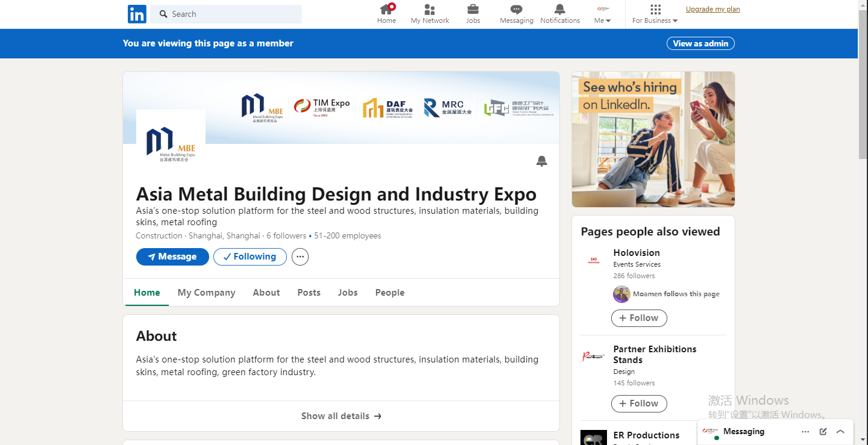
Task: Follow the Partner Exhibitions Stands page
Action: 639,403
